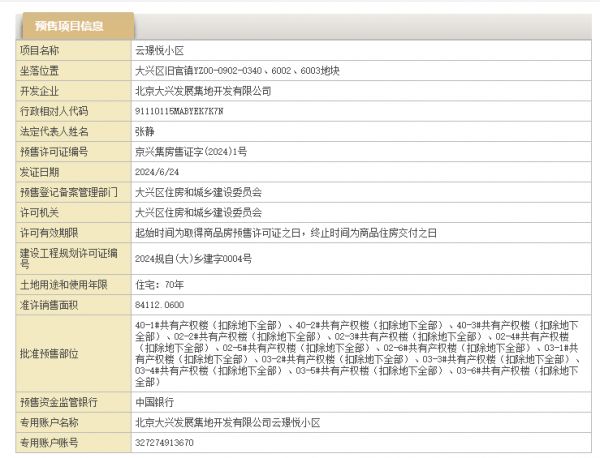Select developer 北京大兴发展集地开发有限公司 in 开发企业 row
This screenshot has height=458, width=600.
[x=203, y=90]
